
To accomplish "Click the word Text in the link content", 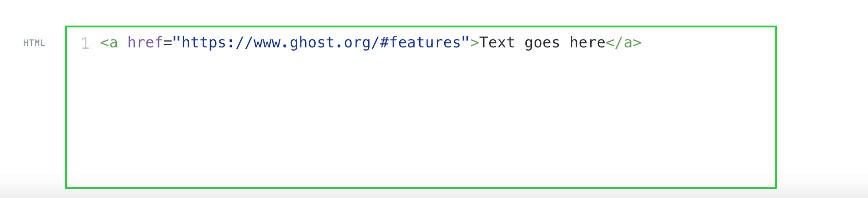I will click(497, 43).
